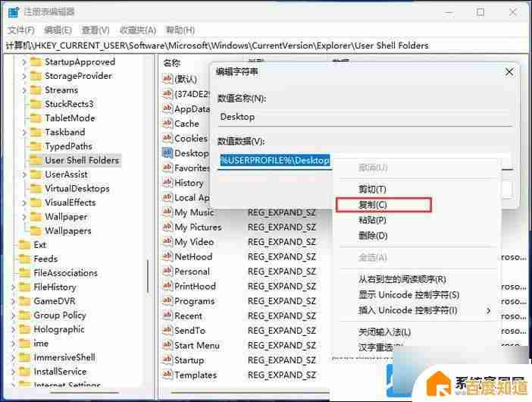Screen dimensions: 532x402
Task: Click the User Shell Folders folder icon
Action: [36, 160]
